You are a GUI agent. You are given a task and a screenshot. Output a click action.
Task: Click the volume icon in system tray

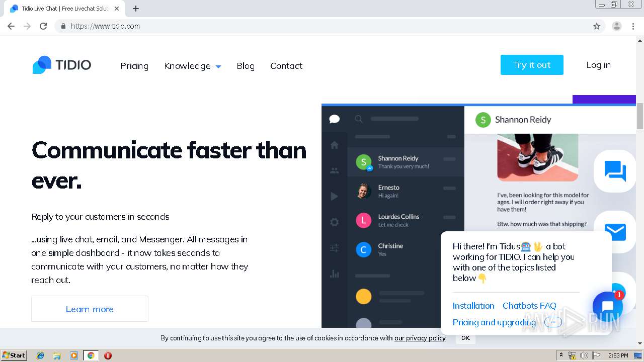click(x=584, y=355)
